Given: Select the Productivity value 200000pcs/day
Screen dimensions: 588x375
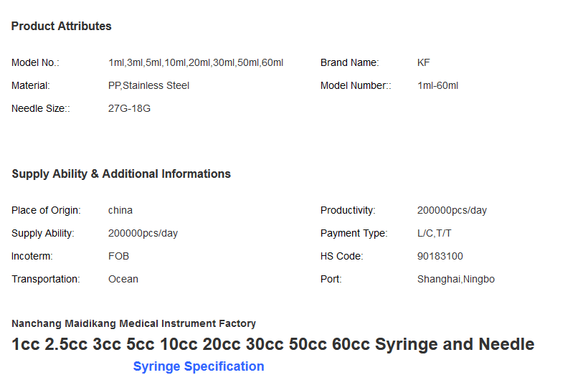Looking at the screenshot, I should pyautogui.click(x=452, y=210).
